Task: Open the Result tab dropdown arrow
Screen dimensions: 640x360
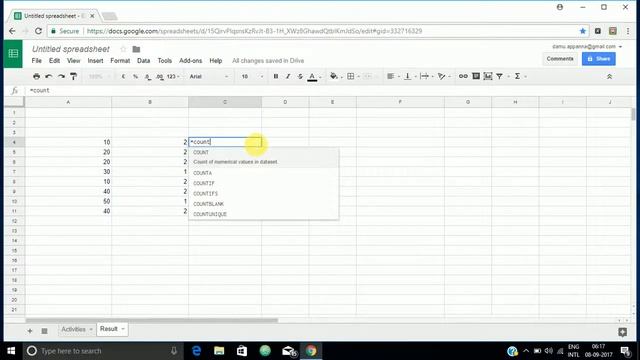Action: (123, 329)
